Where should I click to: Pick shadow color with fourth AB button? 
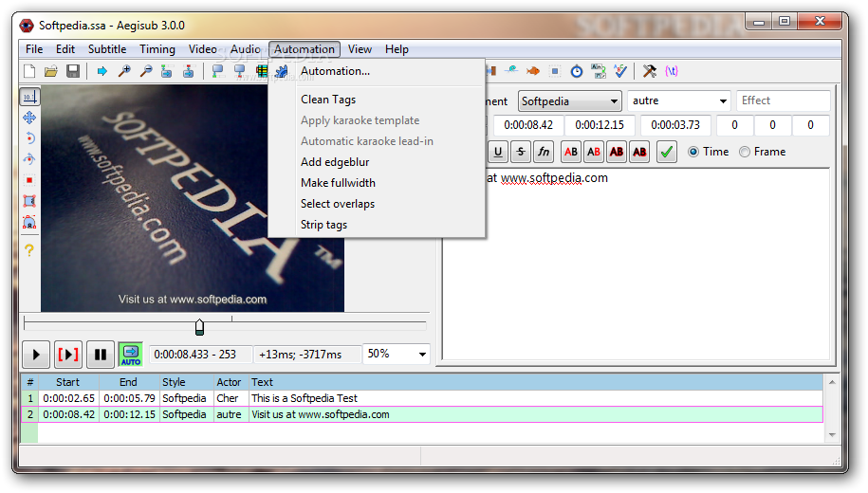point(639,152)
